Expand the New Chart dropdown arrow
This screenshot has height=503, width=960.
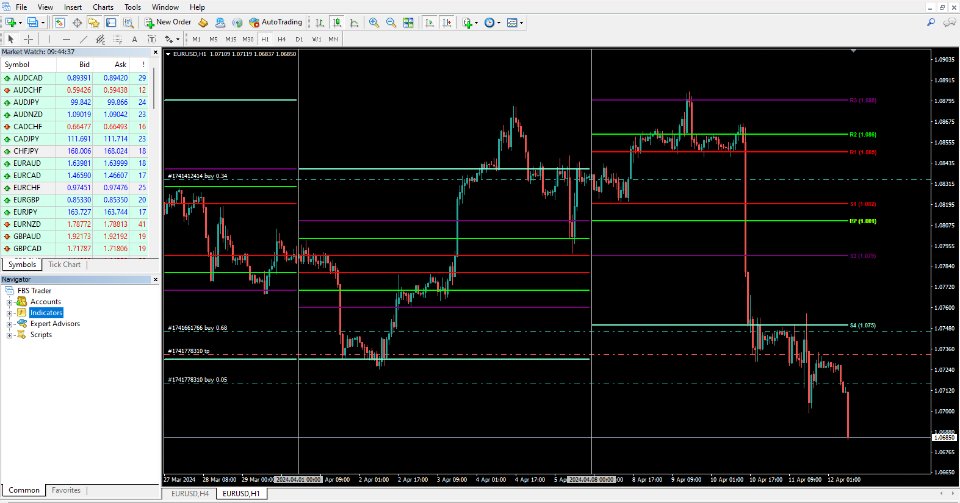click(20, 23)
